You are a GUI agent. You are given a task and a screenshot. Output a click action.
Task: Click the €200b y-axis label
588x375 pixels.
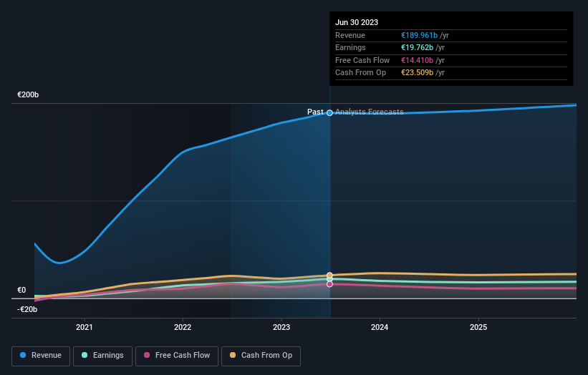pos(28,94)
